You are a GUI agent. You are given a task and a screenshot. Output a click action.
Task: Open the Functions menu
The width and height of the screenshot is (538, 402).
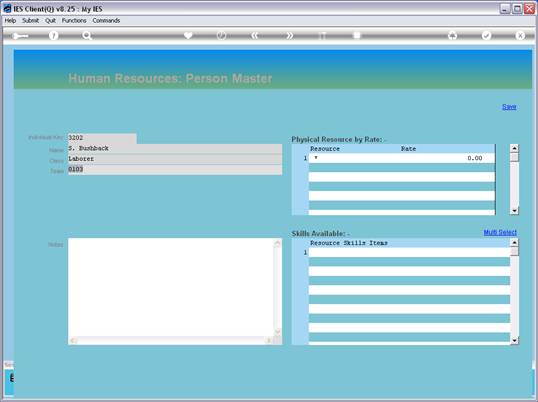click(74, 21)
